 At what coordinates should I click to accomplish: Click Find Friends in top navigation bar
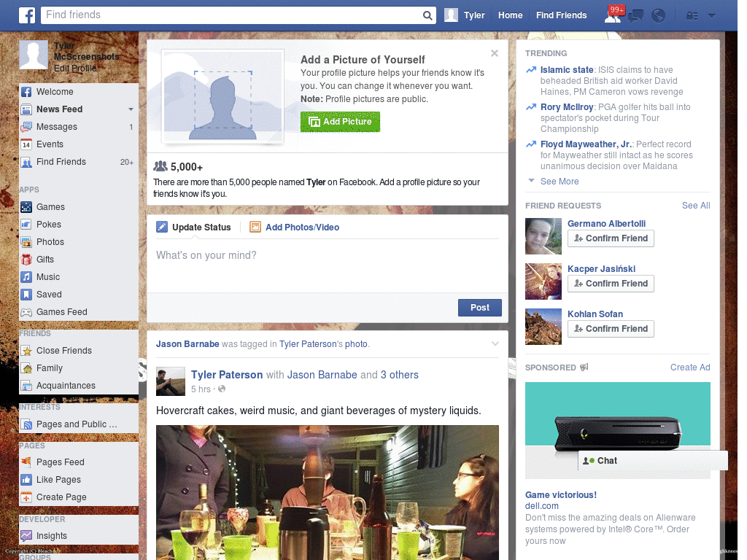pyautogui.click(x=561, y=15)
